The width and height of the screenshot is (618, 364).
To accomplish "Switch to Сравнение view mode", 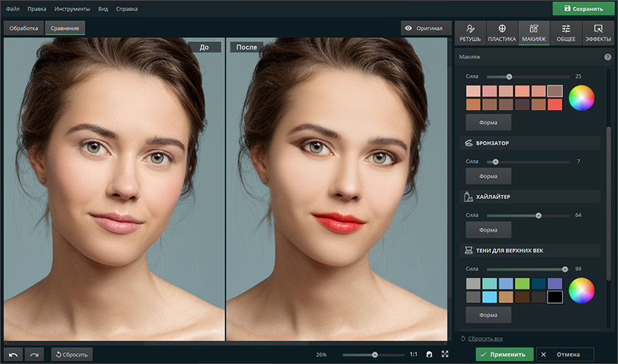I will [x=65, y=28].
